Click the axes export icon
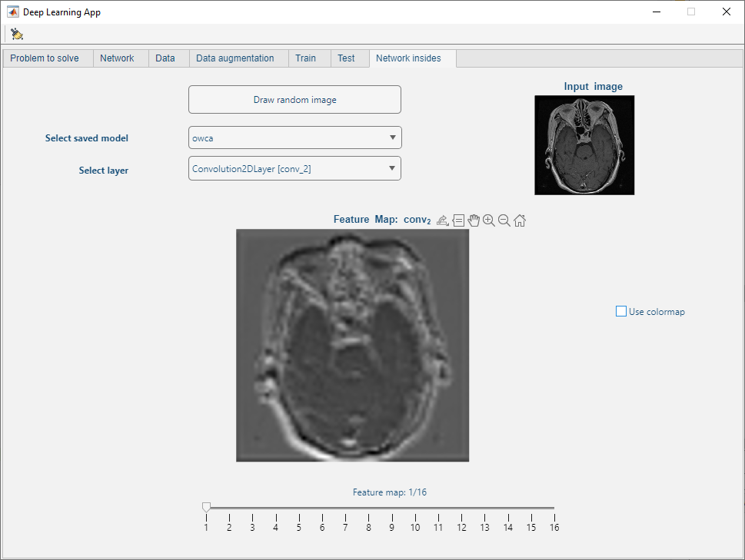The image size is (745, 560). pyautogui.click(x=442, y=220)
